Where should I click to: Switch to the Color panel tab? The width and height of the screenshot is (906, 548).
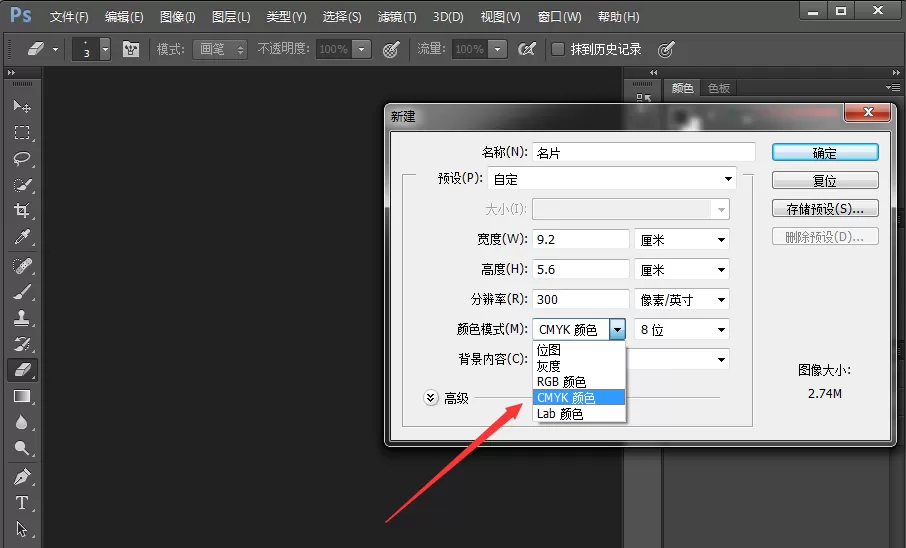point(682,88)
